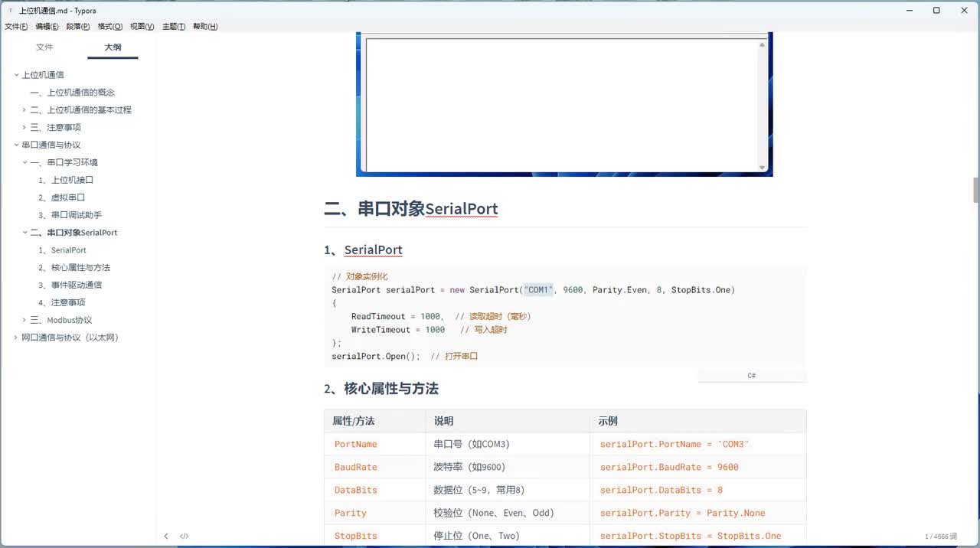The height and width of the screenshot is (548, 980).
Task: Open the 帮助(H) menu
Action: click(205, 26)
